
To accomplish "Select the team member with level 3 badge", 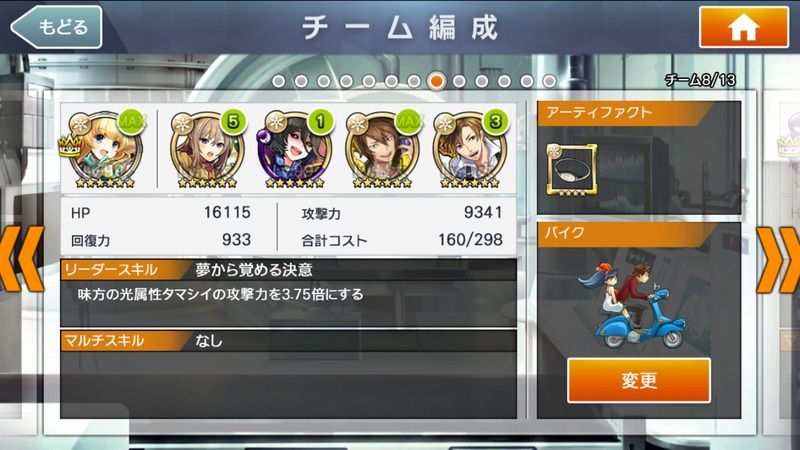I will pyautogui.click(x=470, y=149).
